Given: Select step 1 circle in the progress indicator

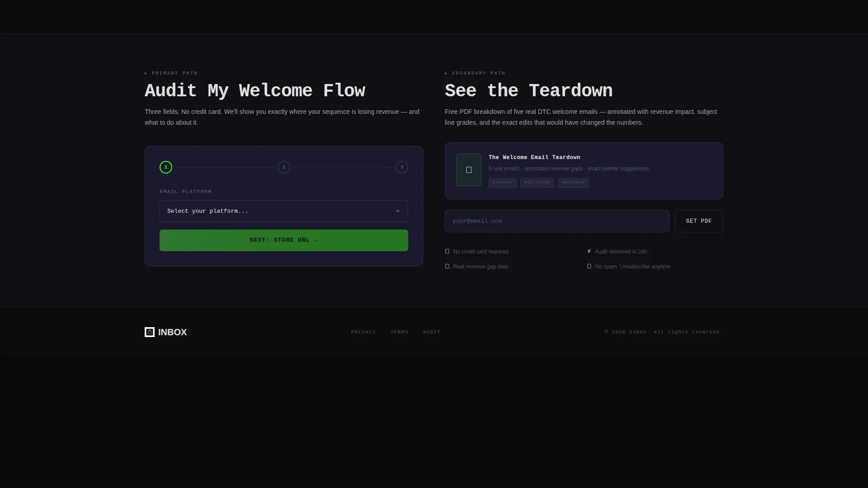Looking at the screenshot, I should pos(166,167).
